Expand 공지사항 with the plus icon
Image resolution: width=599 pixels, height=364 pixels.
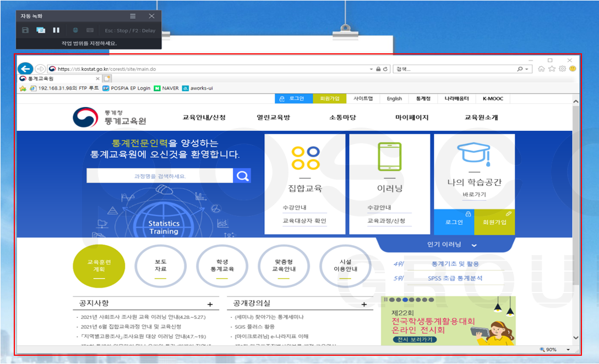210,304
